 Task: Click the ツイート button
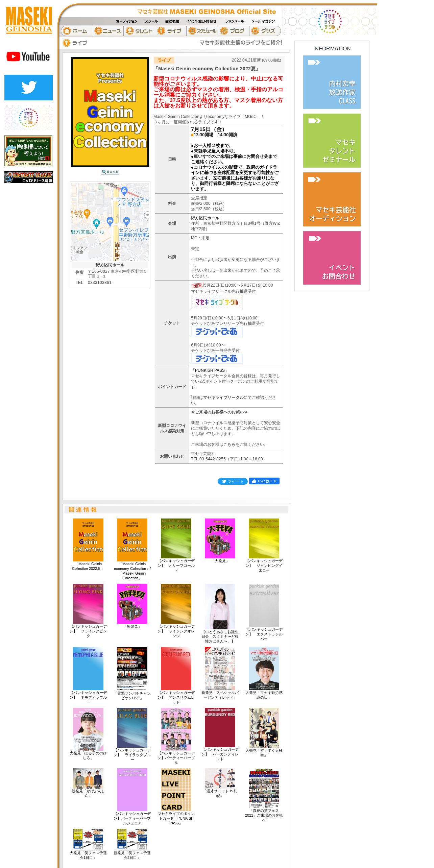point(233,481)
